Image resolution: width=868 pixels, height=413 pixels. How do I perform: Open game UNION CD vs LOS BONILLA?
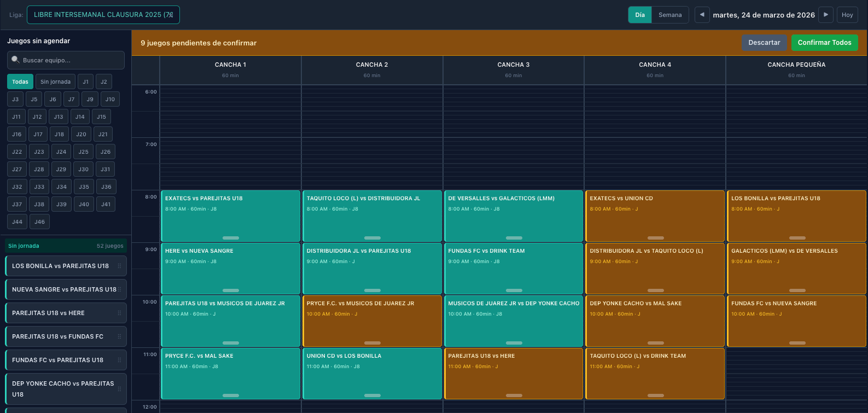click(x=372, y=374)
